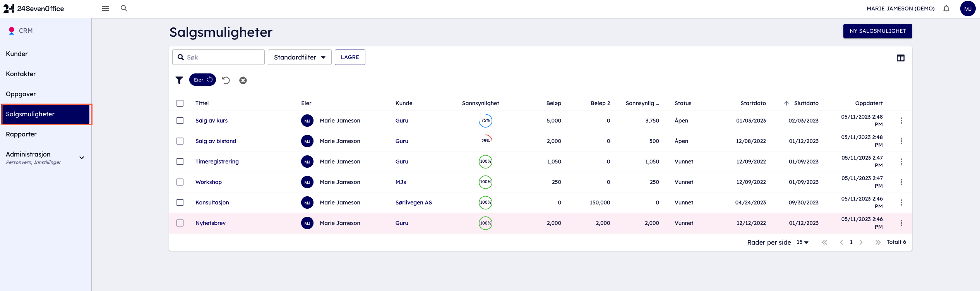Open the notifications bell
Image resolution: width=980 pixels, height=291 pixels.
click(x=946, y=9)
